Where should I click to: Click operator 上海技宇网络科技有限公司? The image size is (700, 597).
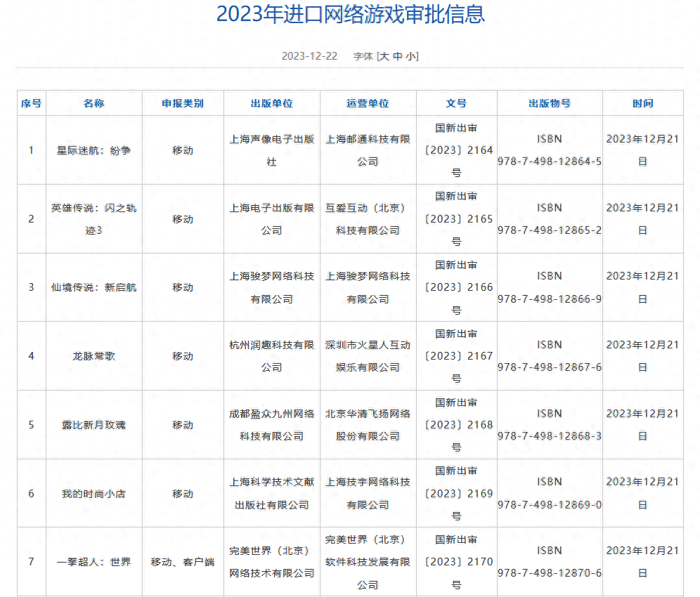[x=368, y=494]
